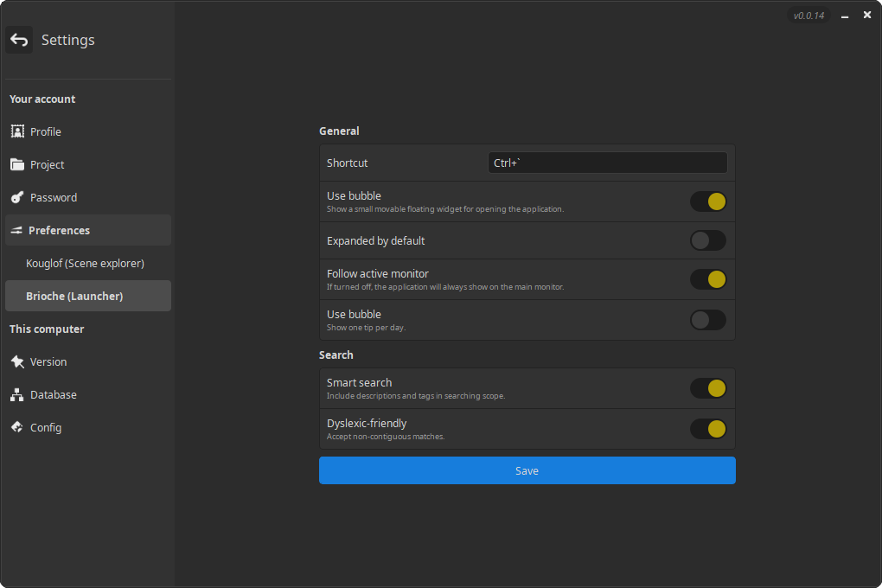Click the Preferences sliders icon
882x588 pixels.
pos(16,230)
